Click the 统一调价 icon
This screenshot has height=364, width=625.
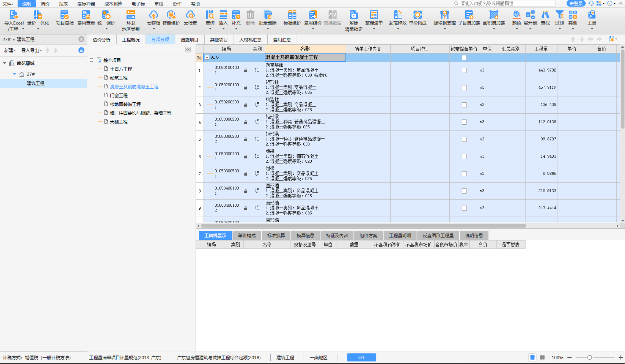point(106,20)
